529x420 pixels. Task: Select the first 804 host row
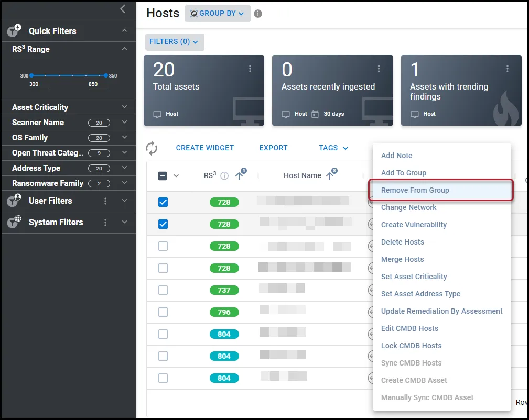(163, 334)
